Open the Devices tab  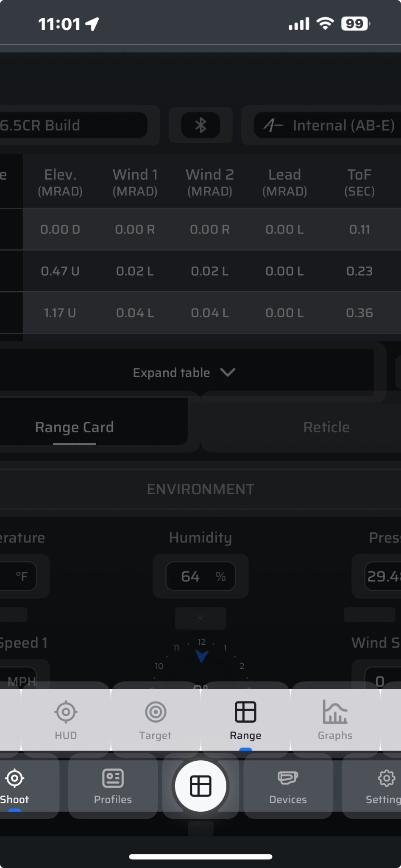pos(288,786)
